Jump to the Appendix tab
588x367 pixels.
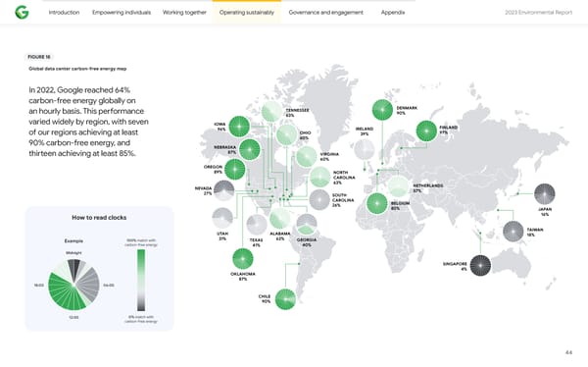coord(393,13)
